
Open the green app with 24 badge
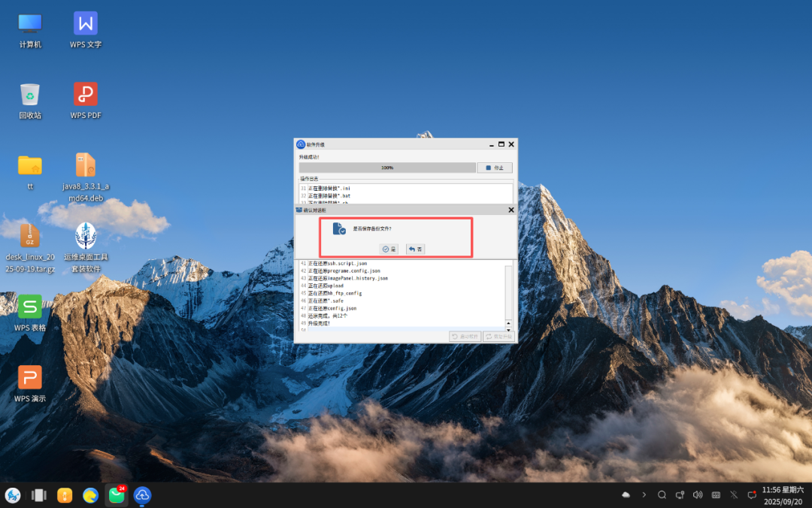117,495
